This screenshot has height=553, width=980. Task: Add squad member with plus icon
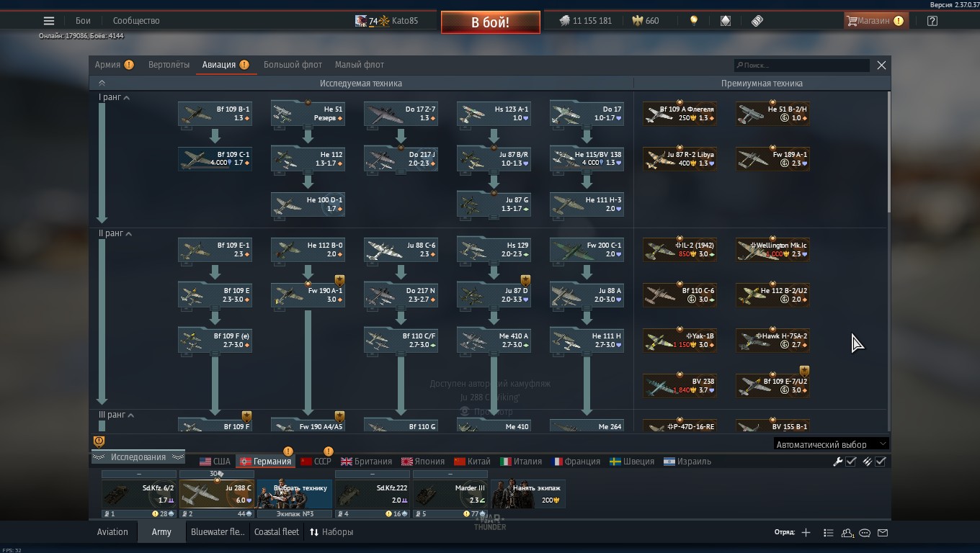pos(806,533)
